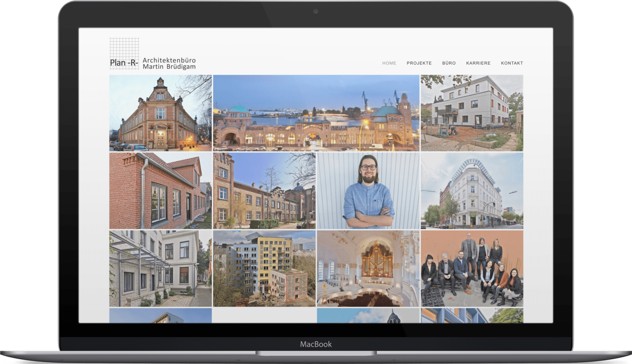Screen dimensions: 632x364
Task: Go to PROJEKTE in navigation
Action: pyautogui.click(x=419, y=63)
